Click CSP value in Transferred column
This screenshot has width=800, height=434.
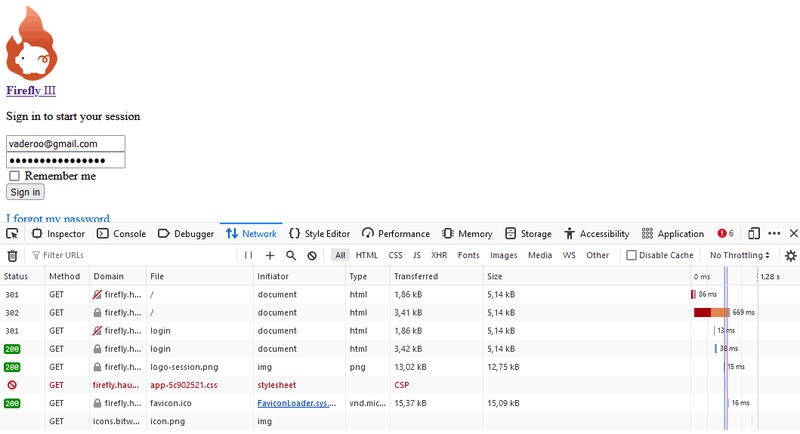click(402, 385)
